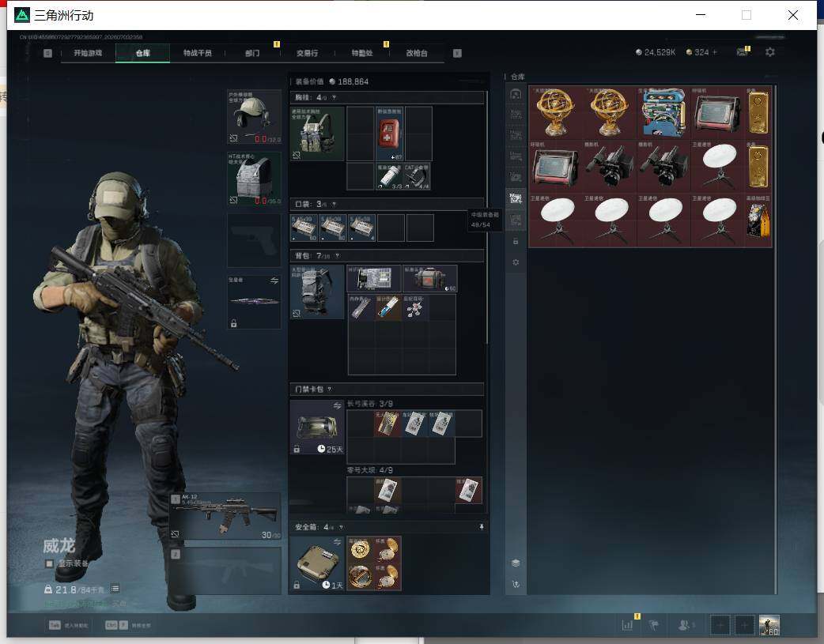The width and height of the screenshot is (824, 644).
Task: Select the blue USB item in backpack
Action: (x=388, y=307)
